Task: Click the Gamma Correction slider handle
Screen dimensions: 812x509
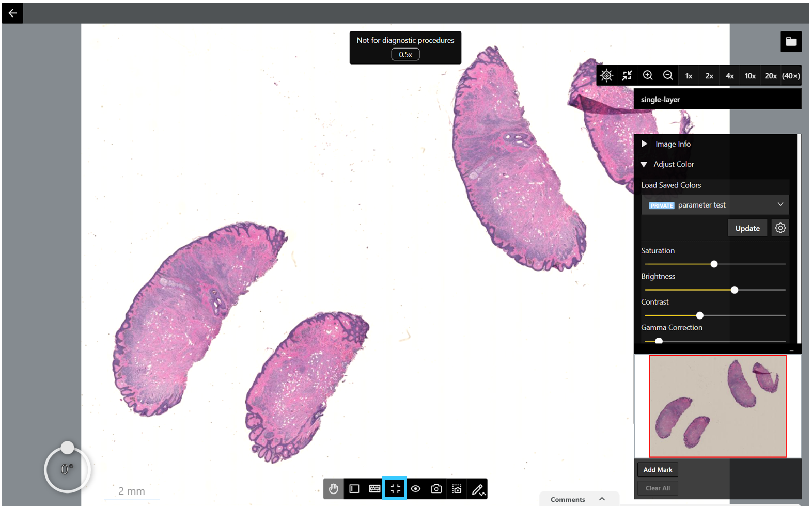Action: click(659, 341)
